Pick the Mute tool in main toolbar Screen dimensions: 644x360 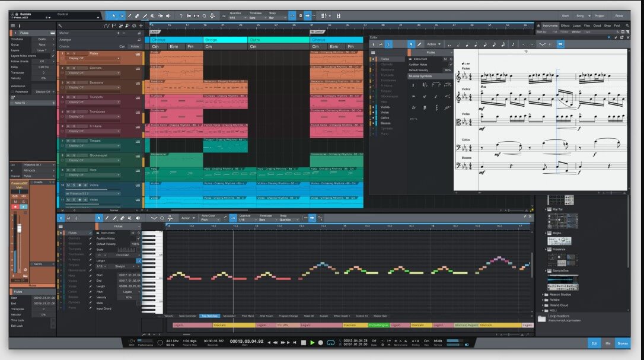point(152,16)
